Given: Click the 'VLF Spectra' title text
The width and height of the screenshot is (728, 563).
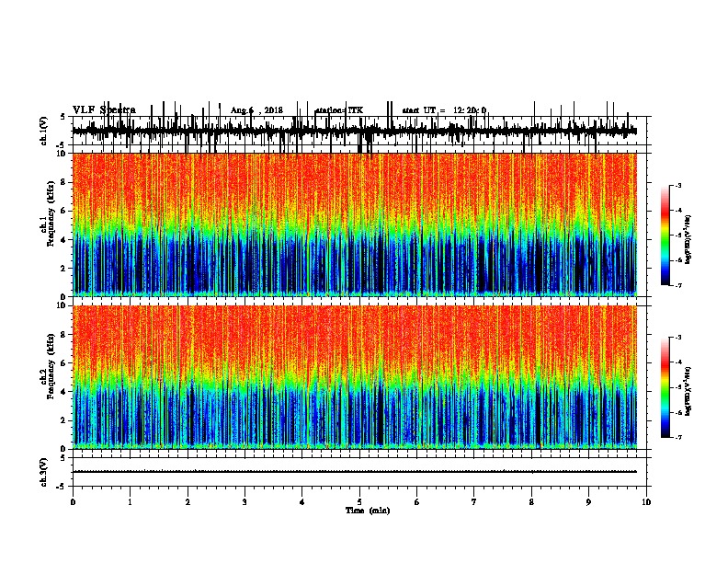Looking at the screenshot, I should coord(104,110).
